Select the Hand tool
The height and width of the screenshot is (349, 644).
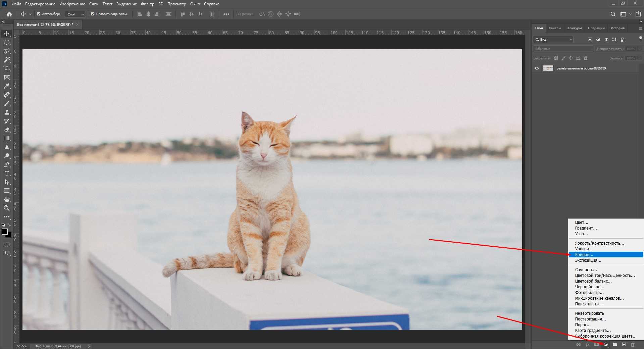tap(7, 199)
